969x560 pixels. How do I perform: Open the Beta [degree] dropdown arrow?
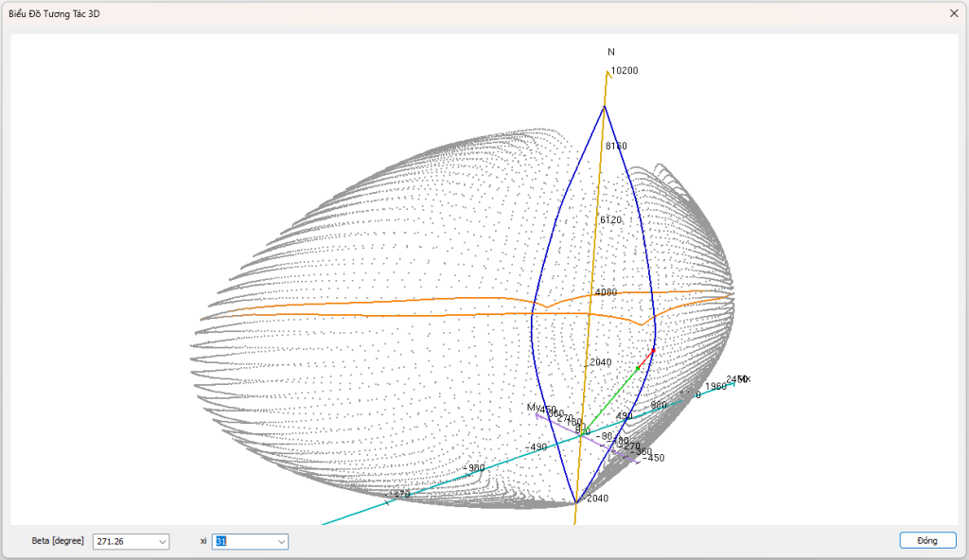coord(163,541)
